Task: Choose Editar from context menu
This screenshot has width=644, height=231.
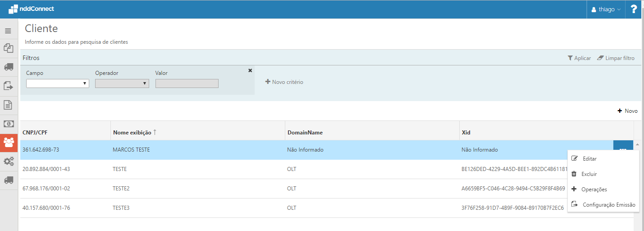Action: [x=590, y=159]
